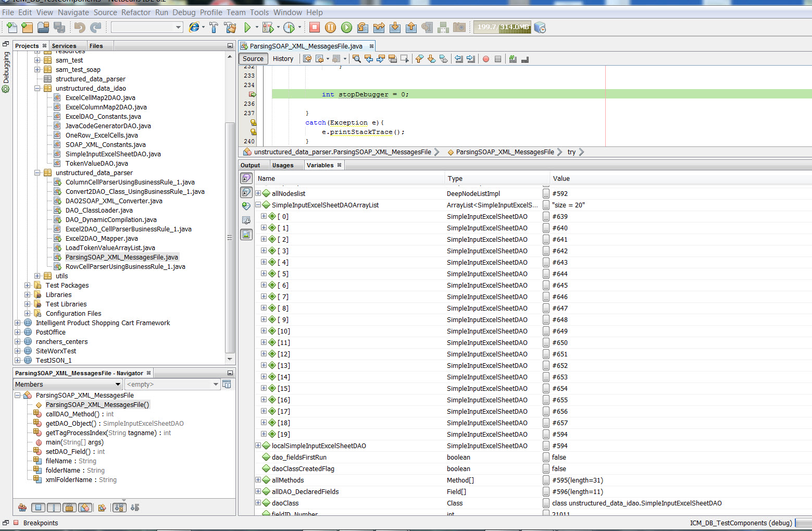
Task: Click the Save All disks icon
Action: (59, 28)
